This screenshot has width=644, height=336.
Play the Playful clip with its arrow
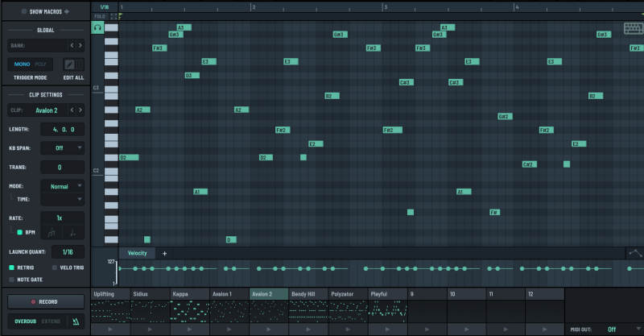388,330
